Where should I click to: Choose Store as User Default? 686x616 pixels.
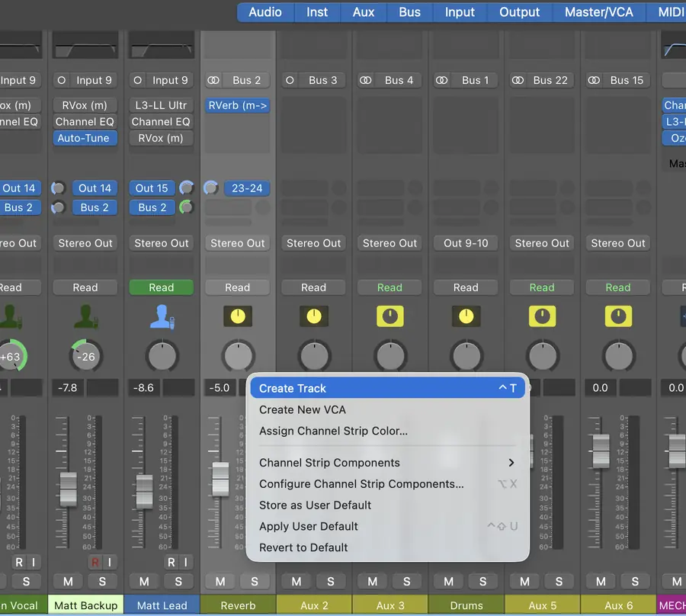point(388,505)
